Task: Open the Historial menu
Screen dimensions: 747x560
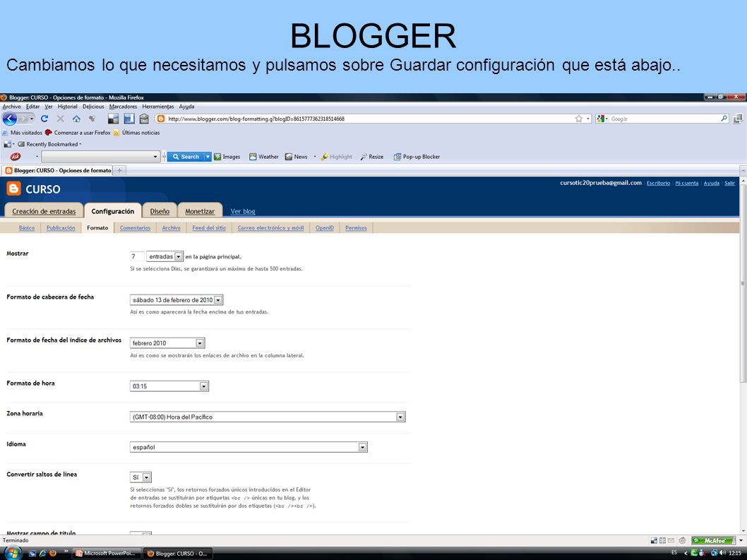Action: pyautogui.click(x=67, y=107)
